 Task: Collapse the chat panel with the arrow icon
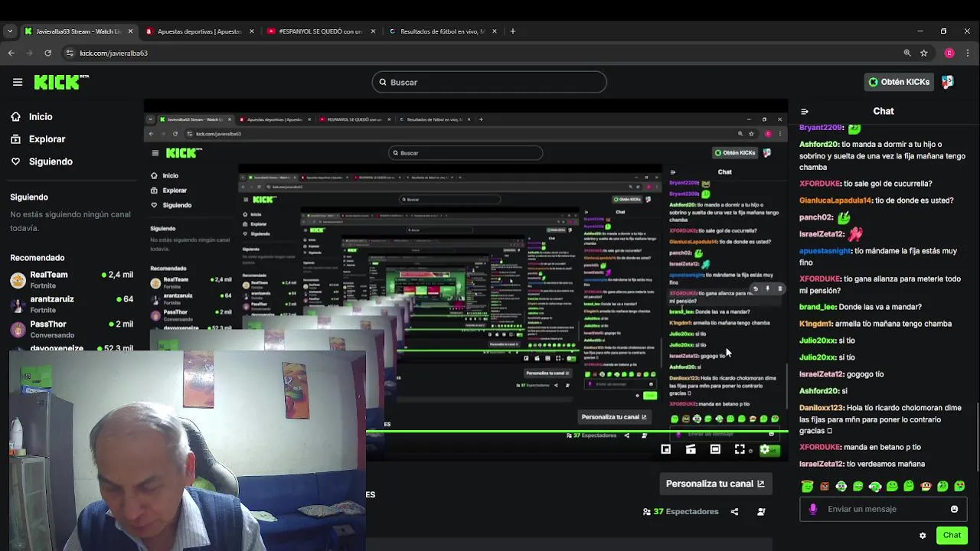click(x=805, y=111)
